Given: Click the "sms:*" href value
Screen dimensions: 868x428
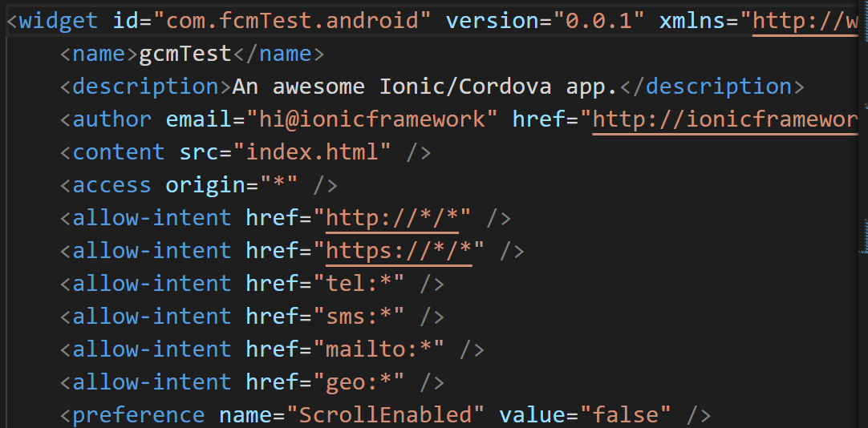Looking at the screenshot, I should point(359,317).
